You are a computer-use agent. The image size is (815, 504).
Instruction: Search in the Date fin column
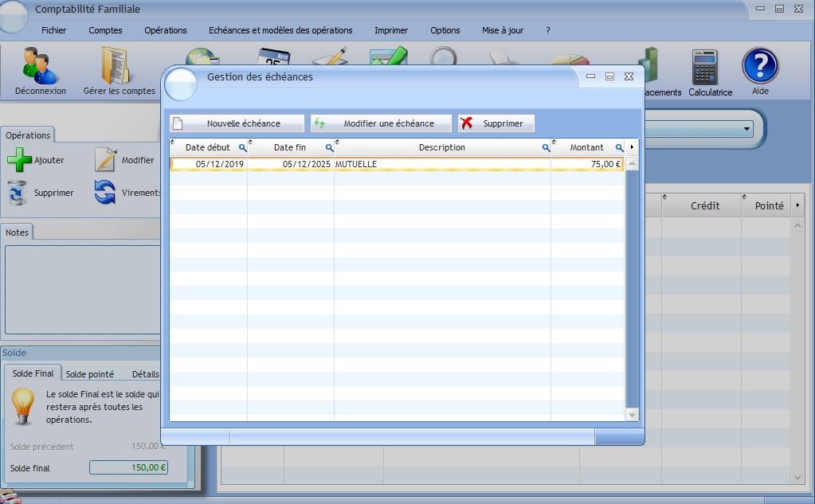tap(329, 147)
